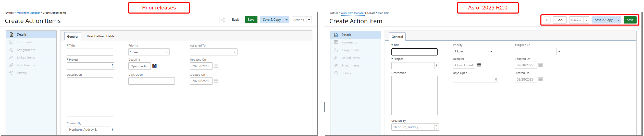Expand Save & Copy arrow, prior-release toolbar
Image resolution: width=644 pixels, height=136 pixels.
[287, 20]
